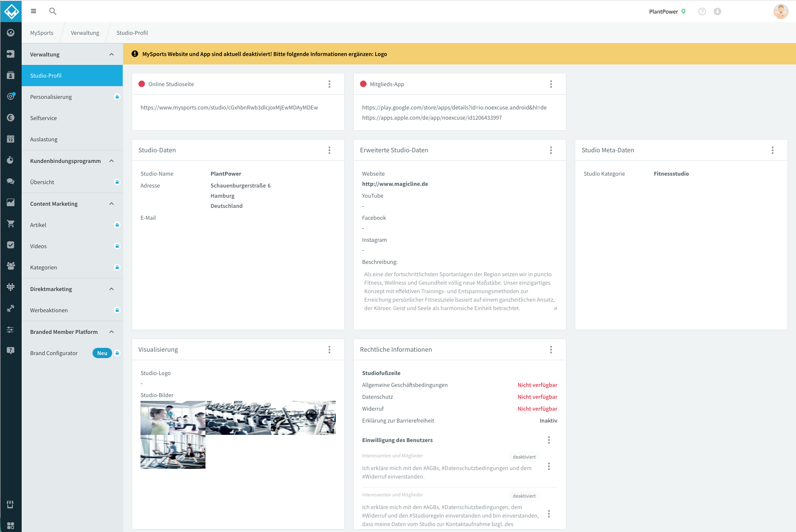796x532 pixels.
Task: Open the PlantPower studio location selector
Action: (x=667, y=11)
